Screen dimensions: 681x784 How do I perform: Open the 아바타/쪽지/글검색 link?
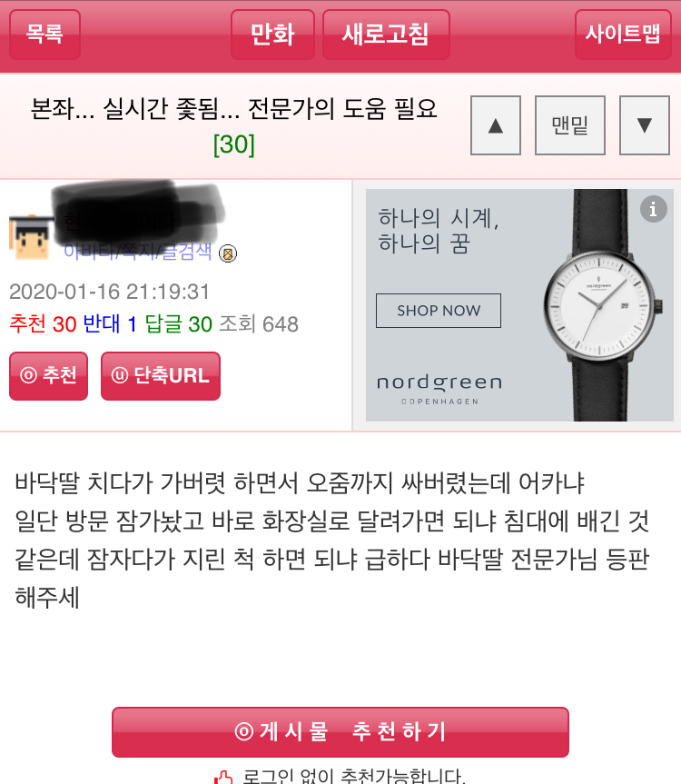click(138, 252)
